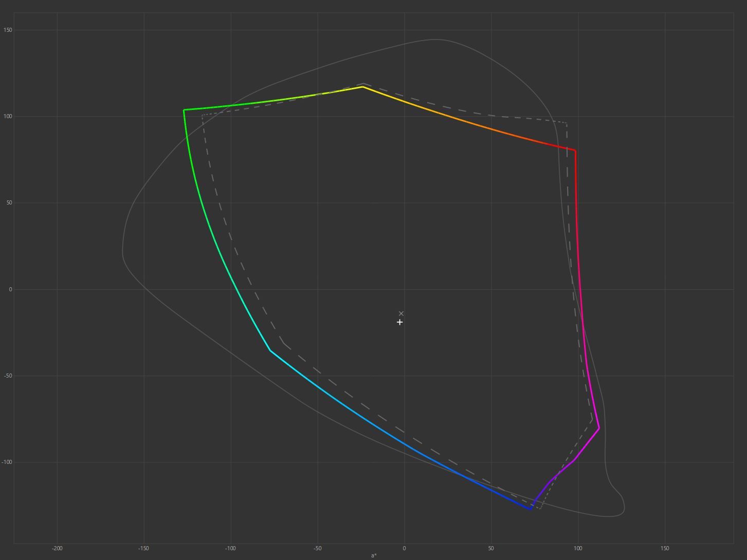Click the violet segment near the blue corner
Viewport: 747px width, 560px height.
(x=542, y=491)
